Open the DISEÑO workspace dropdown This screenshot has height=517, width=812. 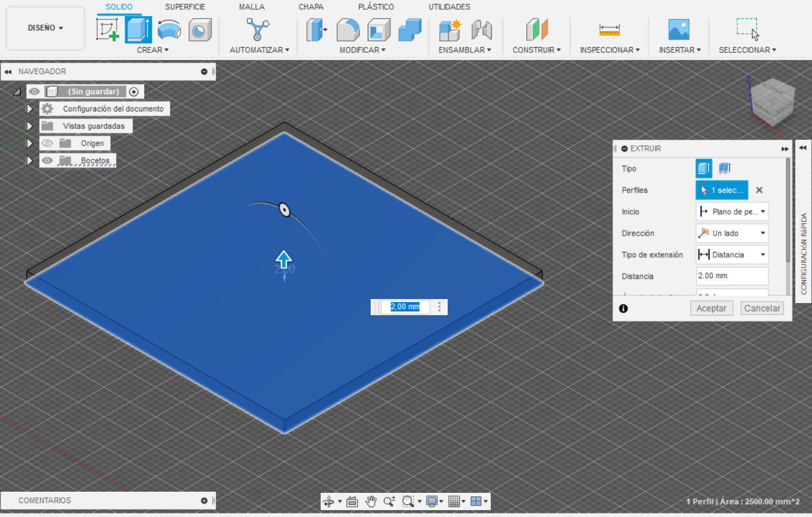click(x=45, y=28)
